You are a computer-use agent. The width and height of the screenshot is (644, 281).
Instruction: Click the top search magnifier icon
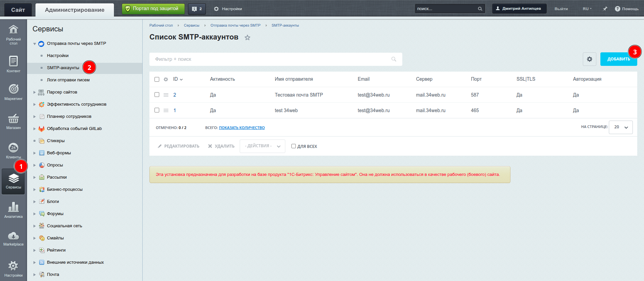[480, 9]
